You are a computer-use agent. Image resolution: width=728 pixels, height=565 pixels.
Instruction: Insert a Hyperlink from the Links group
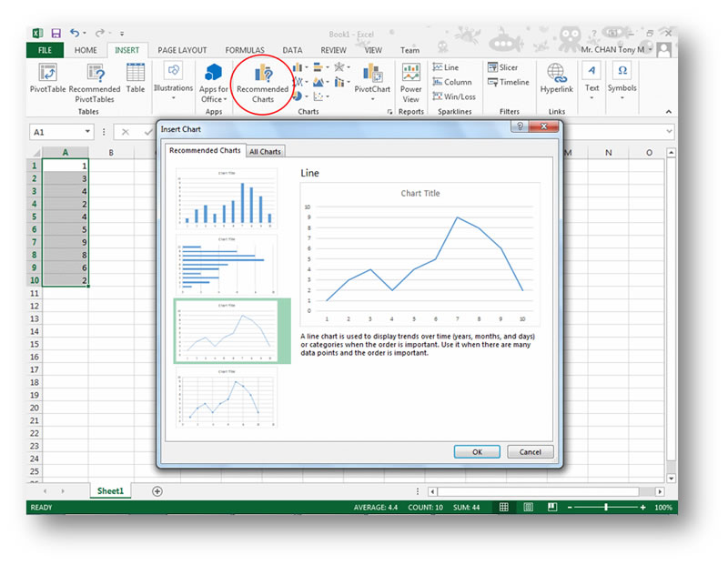tap(556, 80)
